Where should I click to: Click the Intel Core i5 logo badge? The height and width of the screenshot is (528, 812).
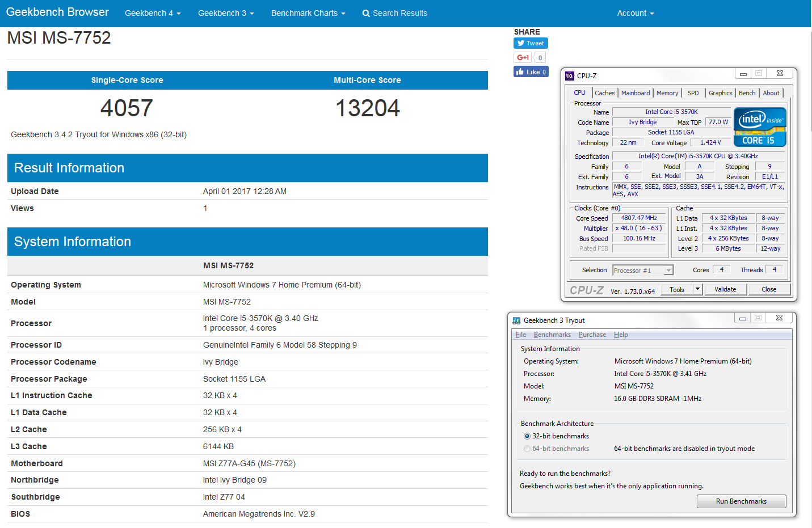tap(760, 127)
